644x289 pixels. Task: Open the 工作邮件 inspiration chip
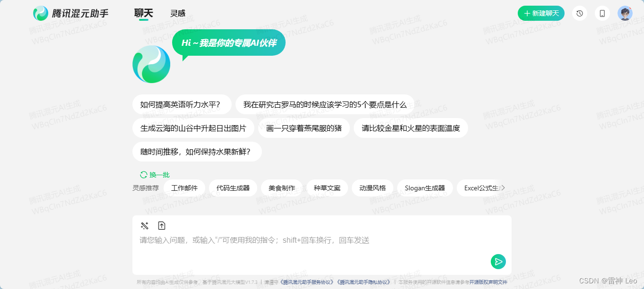pyautogui.click(x=184, y=188)
